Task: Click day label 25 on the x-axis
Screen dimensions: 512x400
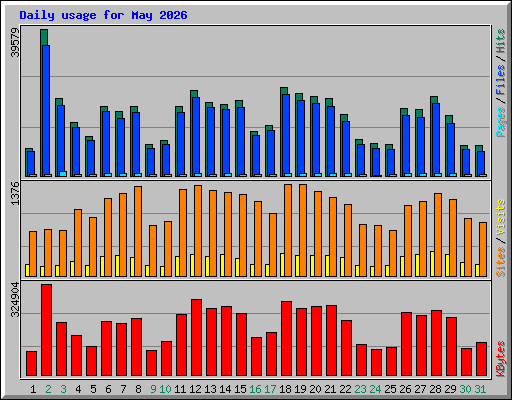Action: (390, 389)
